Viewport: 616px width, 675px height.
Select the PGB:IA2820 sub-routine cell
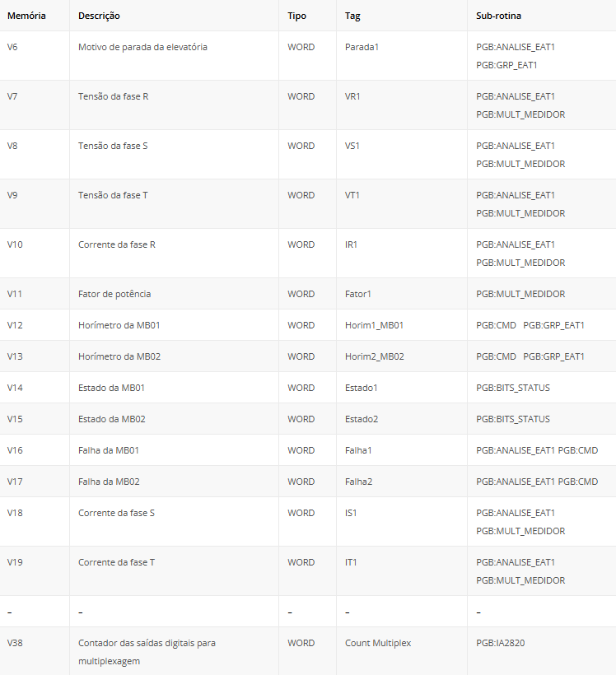pyautogui.click(x=500, y=643)
